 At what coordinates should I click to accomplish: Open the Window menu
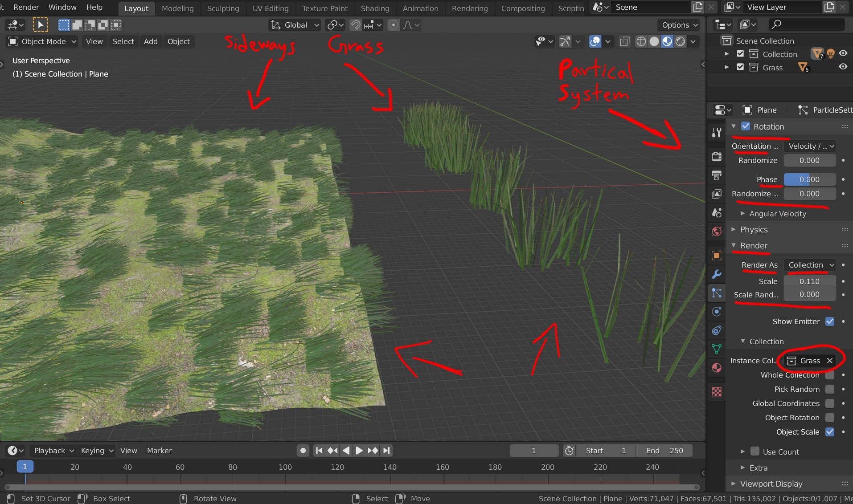coord(62,7)
